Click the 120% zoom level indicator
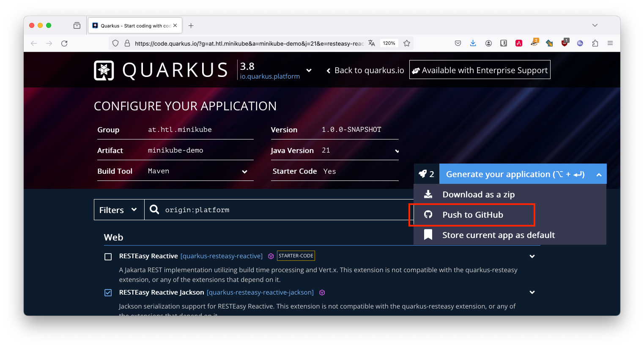Image resolution: width=644 pixels, height=347 pixels. pyautogui.click(x=389, y=43)
